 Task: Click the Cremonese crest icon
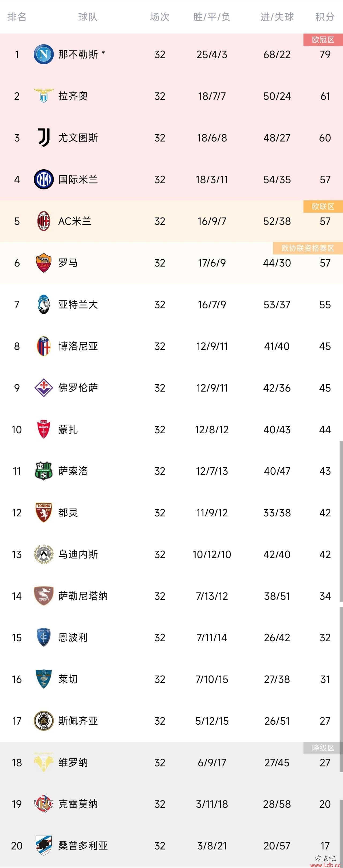tap(44, 804)
